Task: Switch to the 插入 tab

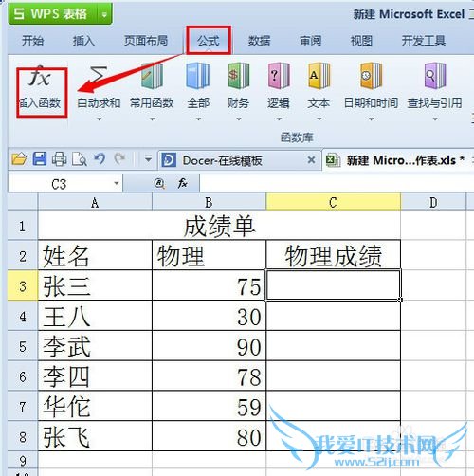Action: pyautogui.click(x=83, y=41)
